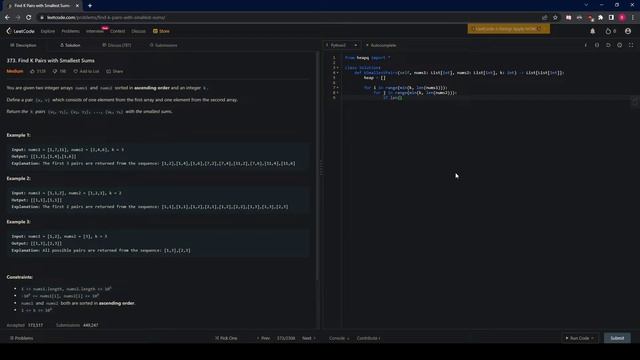
Task: Click the panel divider handle
Action: click(321, 168)
